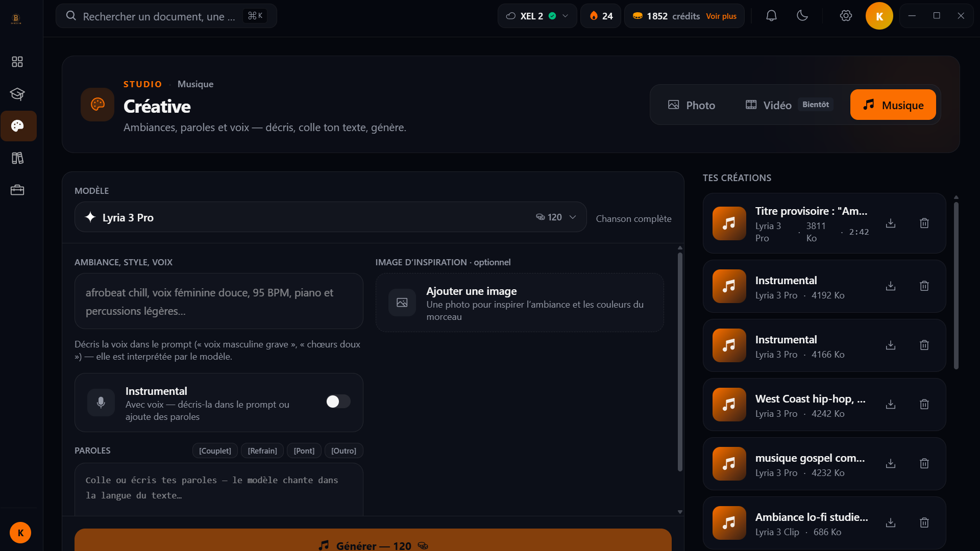The height and width of the screenshot is (551, 980).
Task: Select the Musique tab
Action: click(x=893, y=105)
